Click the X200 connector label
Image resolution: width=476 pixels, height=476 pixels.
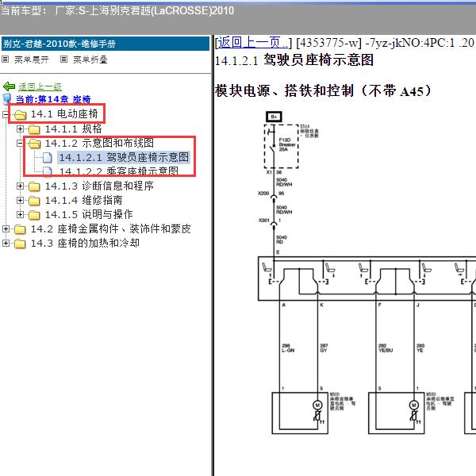[263, 193]
